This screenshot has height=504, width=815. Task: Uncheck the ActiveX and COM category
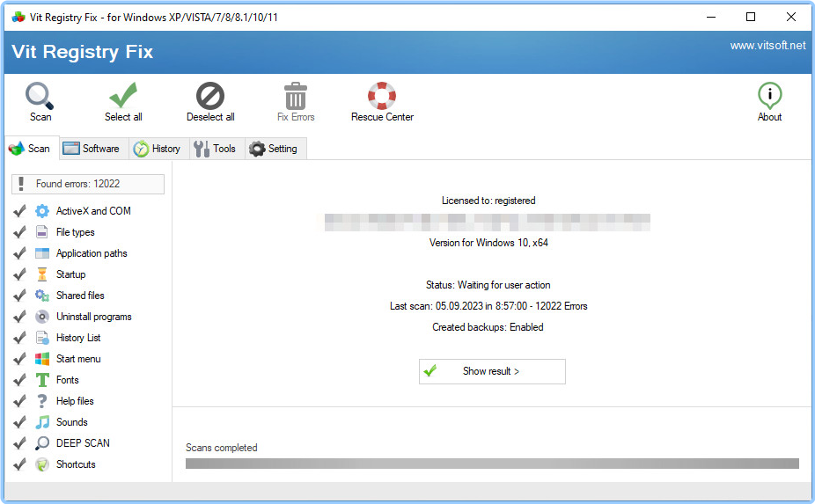click(19, 211)
